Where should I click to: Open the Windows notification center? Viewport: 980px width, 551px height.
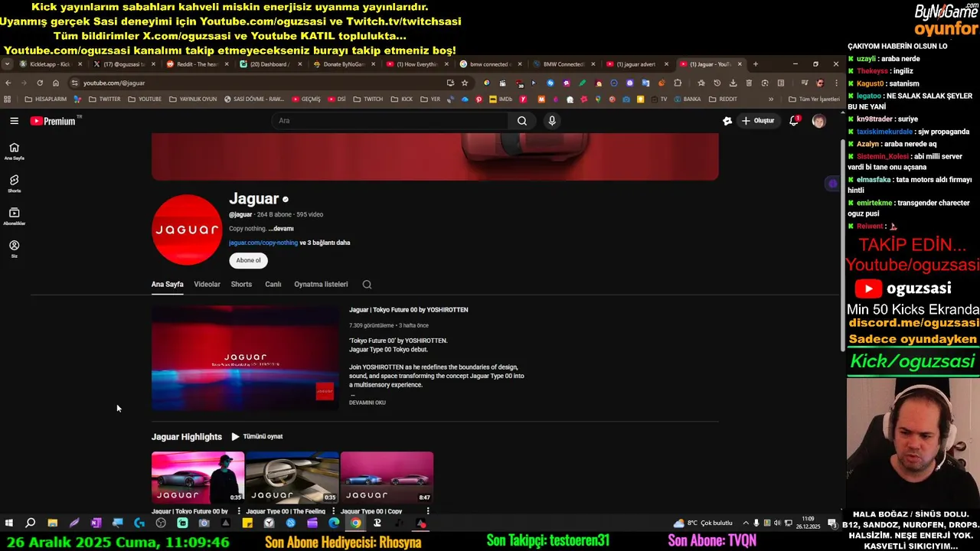pos(832,523)
